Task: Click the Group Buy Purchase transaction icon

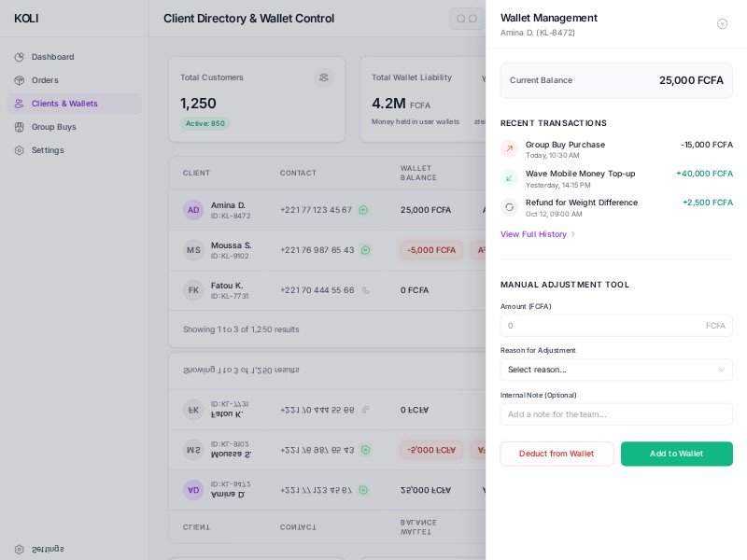Action: click(509, 148)
